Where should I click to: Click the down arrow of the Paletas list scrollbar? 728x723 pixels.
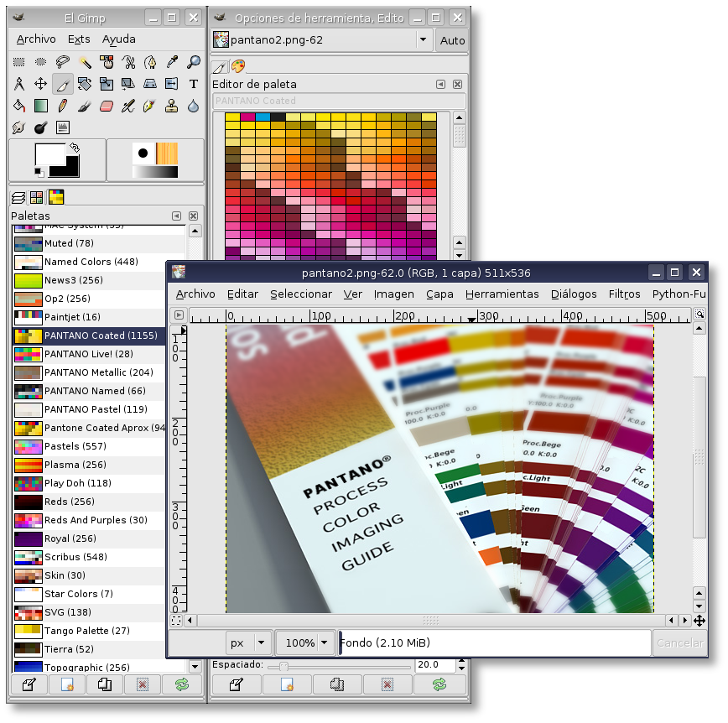point(195,666)
